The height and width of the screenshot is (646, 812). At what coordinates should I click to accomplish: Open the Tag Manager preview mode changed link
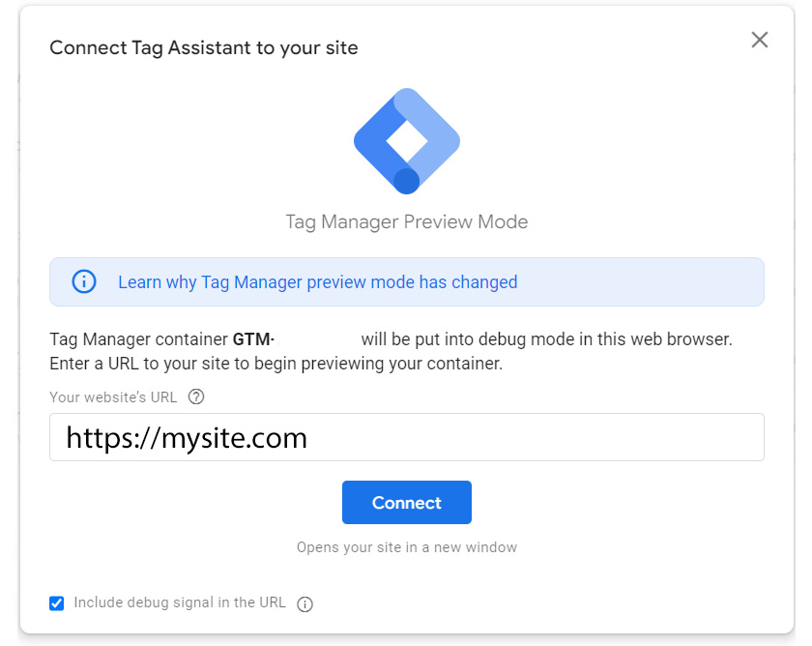pyautogui.click(x=317, y=282)
